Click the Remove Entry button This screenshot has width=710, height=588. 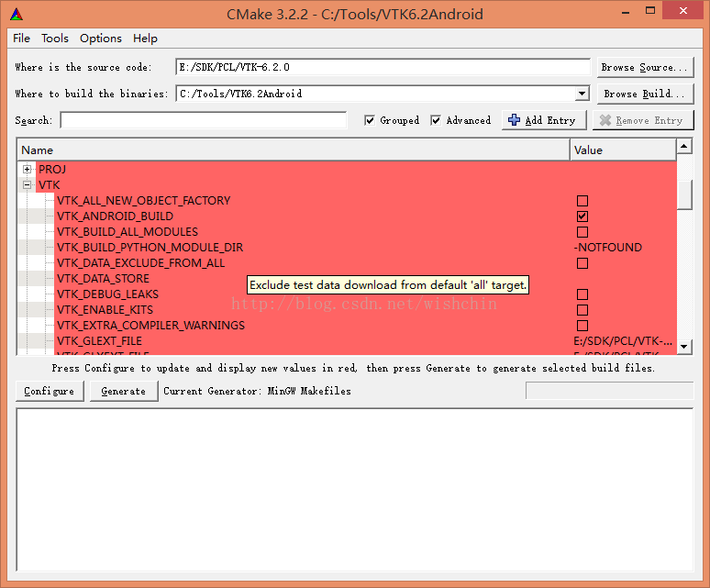pyautogui.click(x=643, y=120)
